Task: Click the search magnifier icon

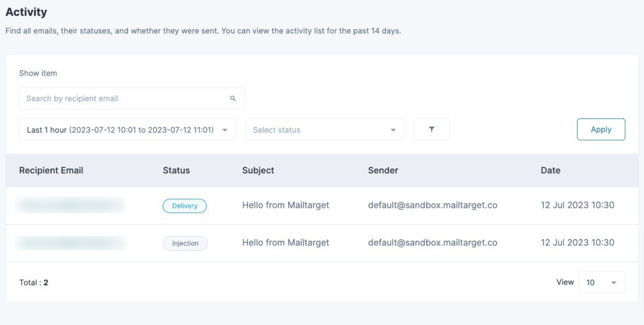Action: [233, 99]
